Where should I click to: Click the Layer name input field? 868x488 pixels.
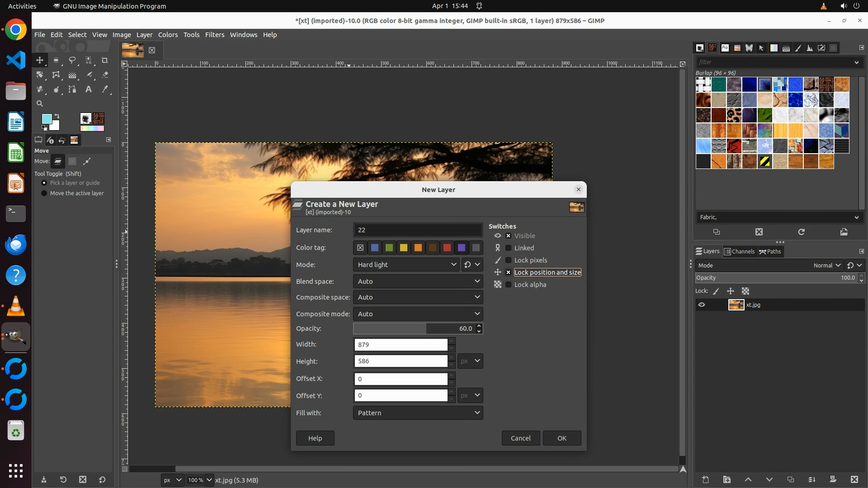coord(418,230)
